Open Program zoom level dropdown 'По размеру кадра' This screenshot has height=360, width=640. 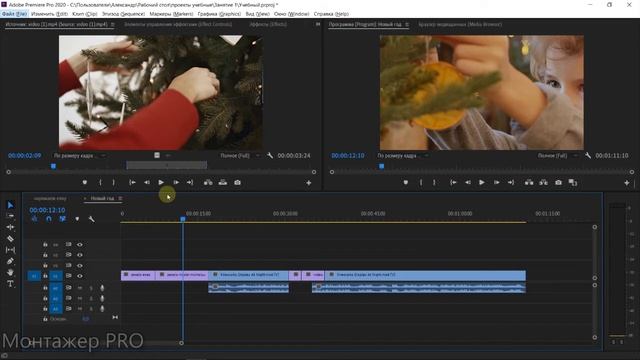(403, 156)
